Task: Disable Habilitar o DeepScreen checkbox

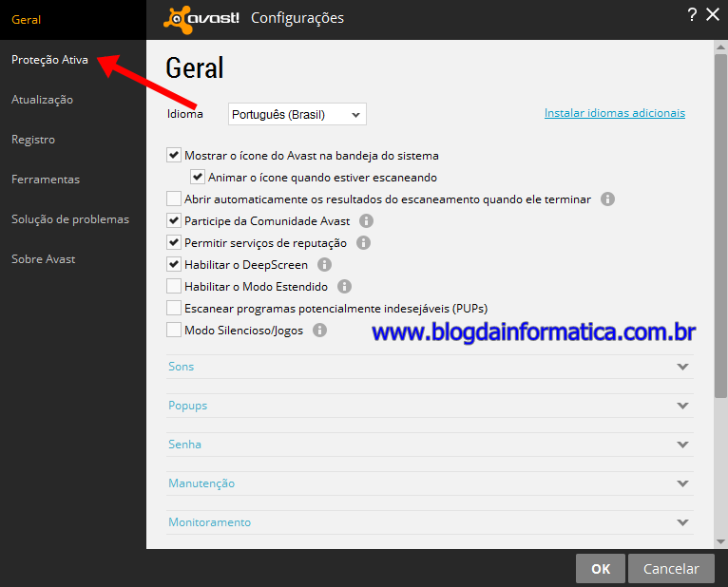Action: pos(174,264)
